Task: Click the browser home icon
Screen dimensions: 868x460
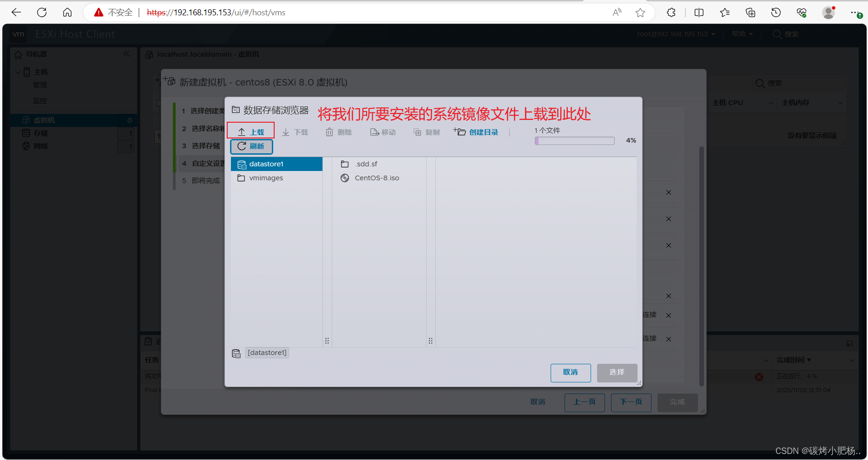Action: [67, 13]
